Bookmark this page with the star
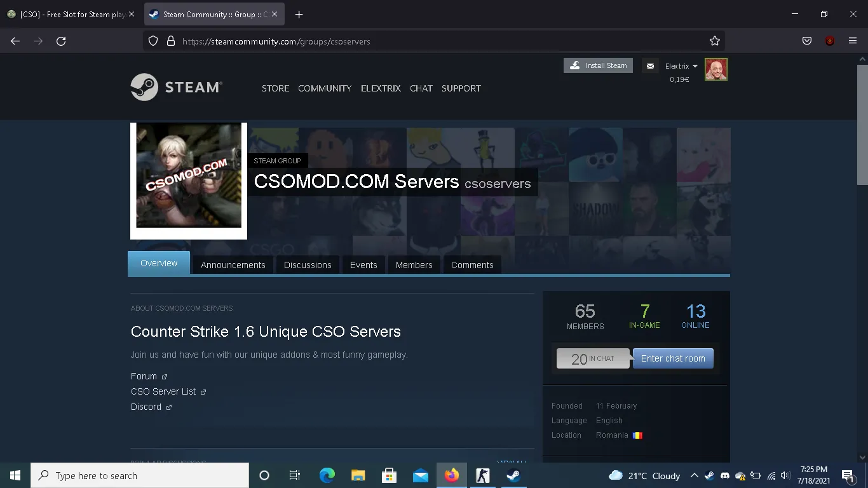The width and height of the screenshot is (868, 488). coord(715,41)
